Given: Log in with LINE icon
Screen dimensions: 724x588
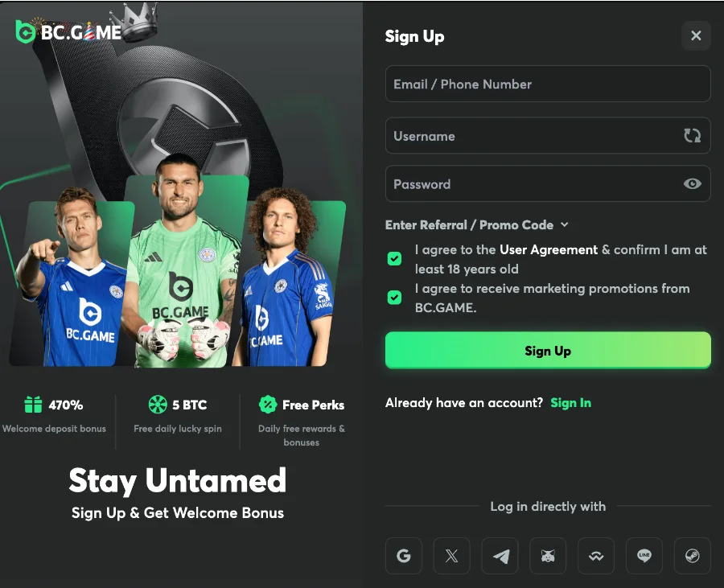Looking at the screenshot, I should pyautogui.click(x=644, y=556).
